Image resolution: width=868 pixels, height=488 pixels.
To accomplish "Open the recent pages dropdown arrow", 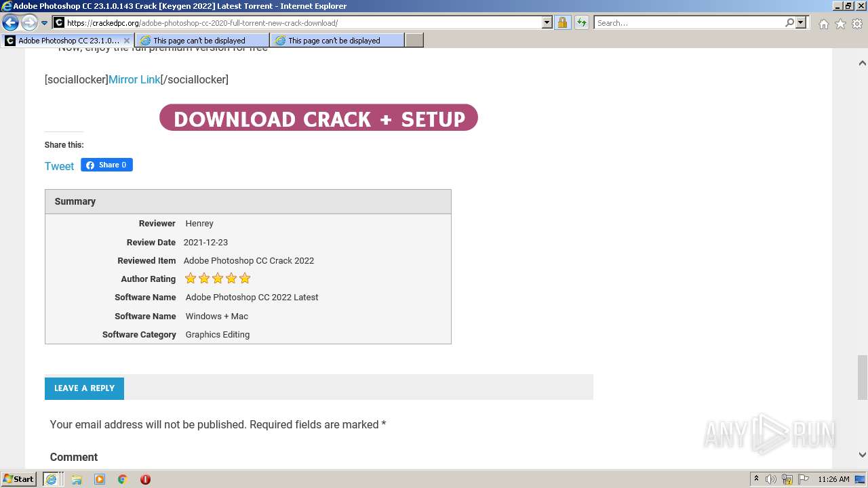I will [x=44, y=23].
